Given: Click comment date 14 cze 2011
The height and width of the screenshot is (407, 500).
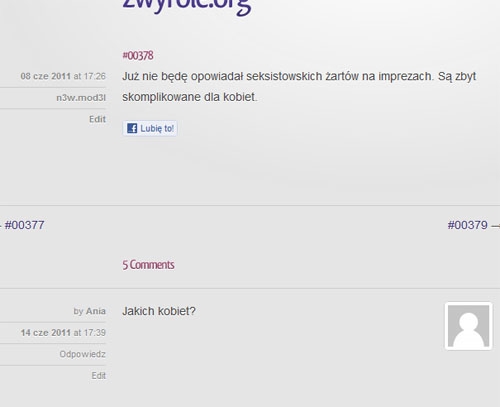Looking at the screenshot, I should 46,333.
